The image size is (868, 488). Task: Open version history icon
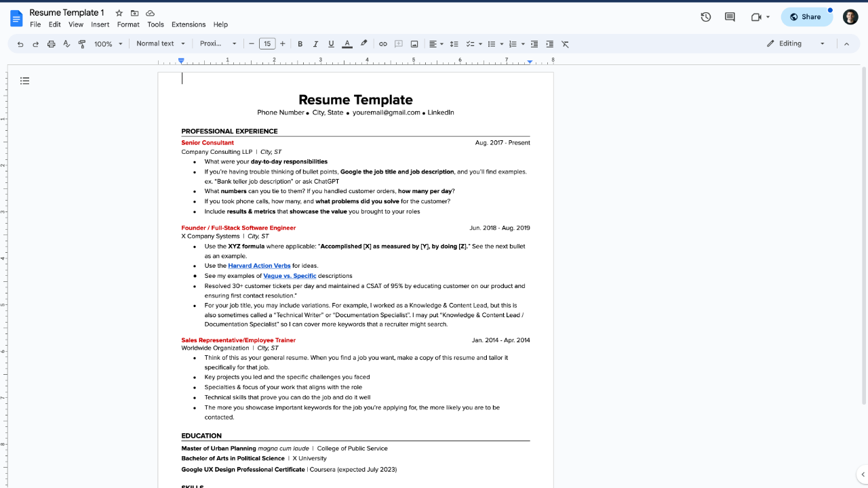click(x=705, y=17)
